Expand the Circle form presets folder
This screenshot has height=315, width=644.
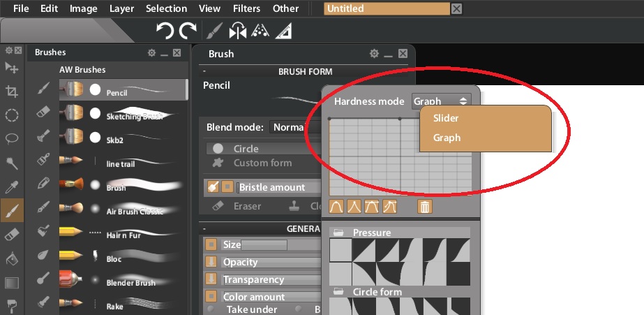338,291
